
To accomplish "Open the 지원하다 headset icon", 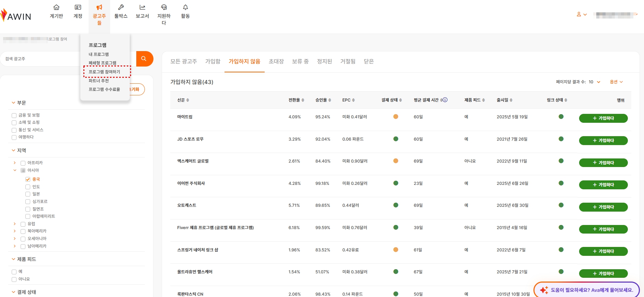I will (x=164, y=7).
